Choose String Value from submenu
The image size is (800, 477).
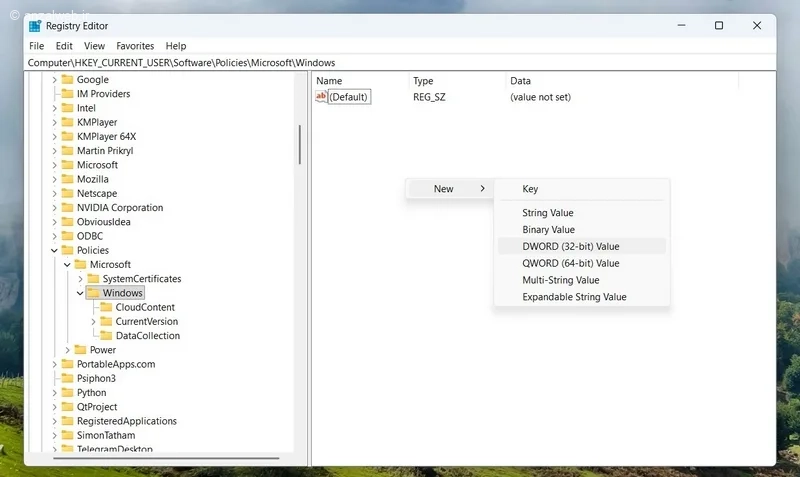[582, 213]
